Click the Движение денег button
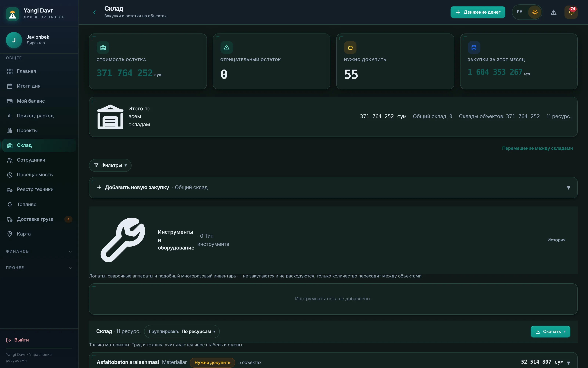The image size is (588, 368). tap(478, 12)
